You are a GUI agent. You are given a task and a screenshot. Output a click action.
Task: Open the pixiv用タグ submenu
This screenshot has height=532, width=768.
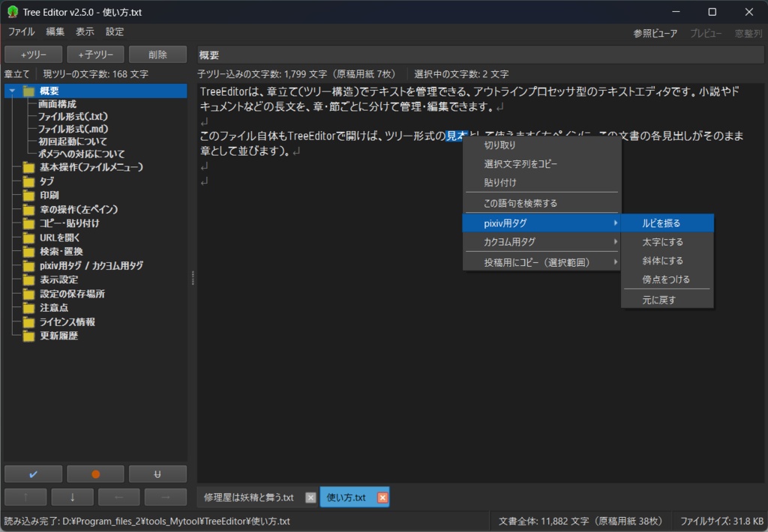(x=541, y=223)
